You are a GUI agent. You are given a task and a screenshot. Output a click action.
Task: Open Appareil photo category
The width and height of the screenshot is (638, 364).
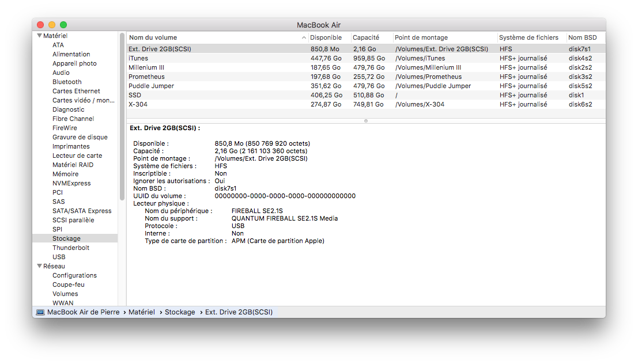(74, 63)
